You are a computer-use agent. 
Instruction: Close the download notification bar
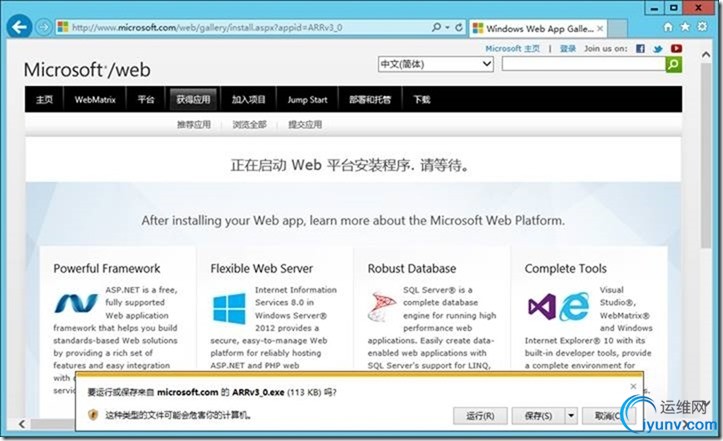633,386
